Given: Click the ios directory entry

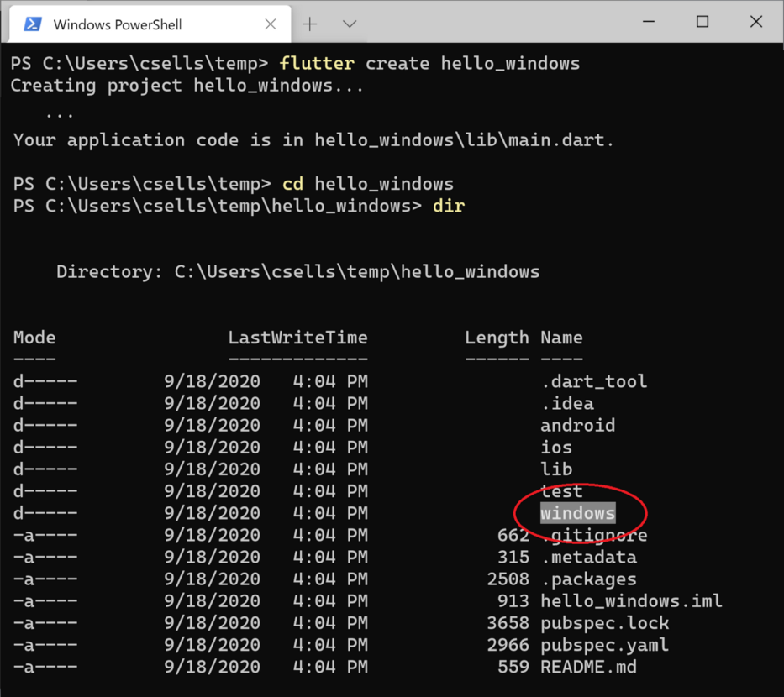Looking at the screenshot, I should pos(556,448).
